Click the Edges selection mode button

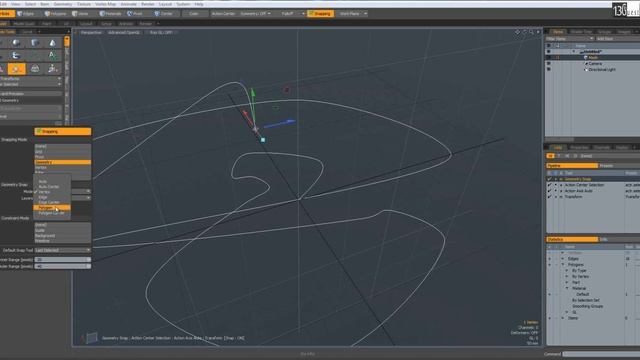click(x=26, y=13)
